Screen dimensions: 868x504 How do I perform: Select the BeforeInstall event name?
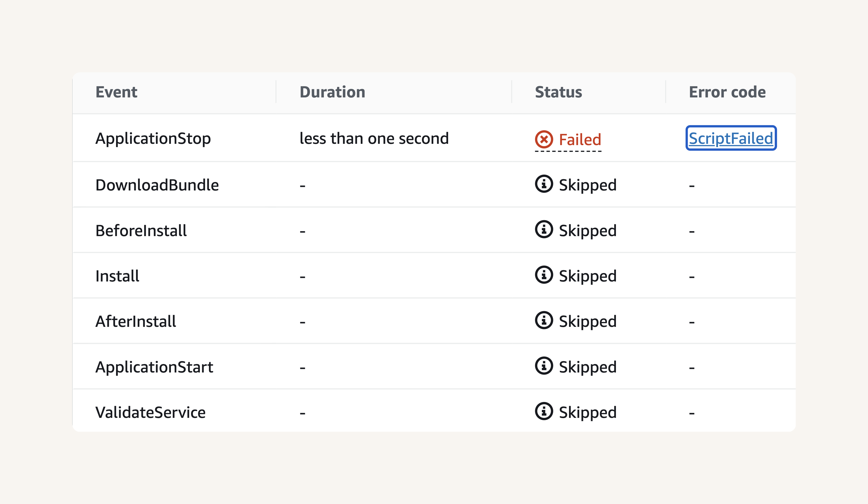(x=141, y=231)
